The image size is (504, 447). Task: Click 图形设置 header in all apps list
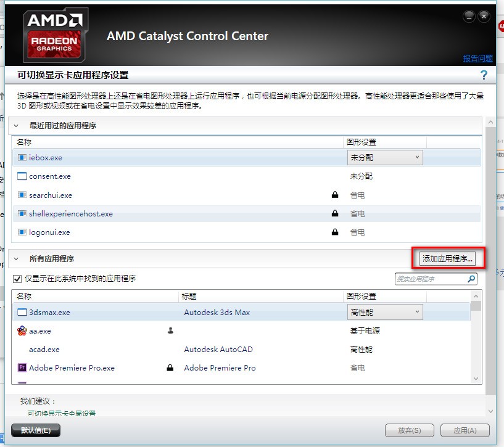click(361, 296)
